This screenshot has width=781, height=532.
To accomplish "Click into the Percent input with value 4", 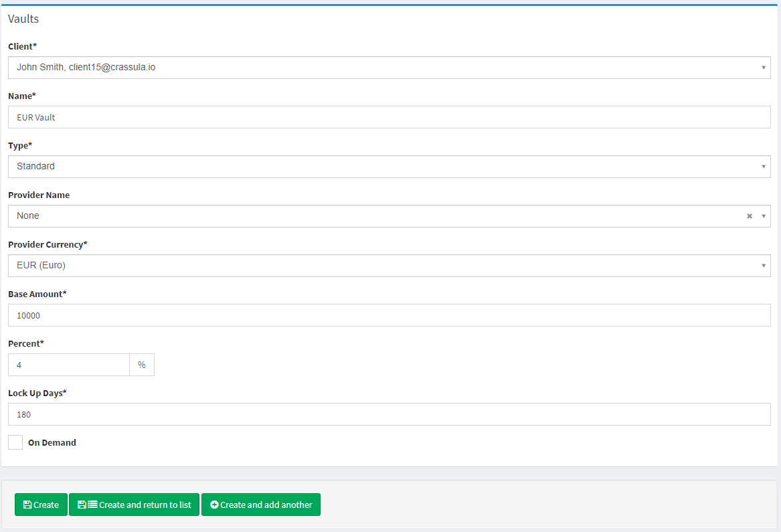I will coord(68,365).
